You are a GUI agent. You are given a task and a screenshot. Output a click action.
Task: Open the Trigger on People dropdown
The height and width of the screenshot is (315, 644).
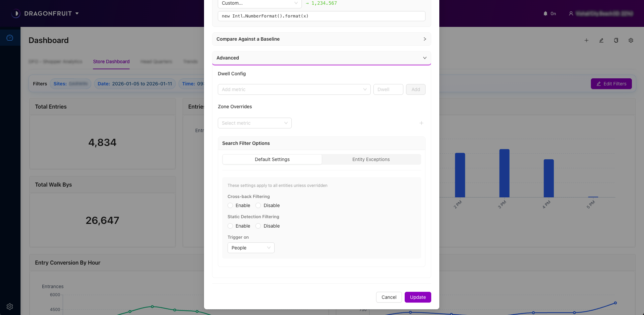pos(251,248)
